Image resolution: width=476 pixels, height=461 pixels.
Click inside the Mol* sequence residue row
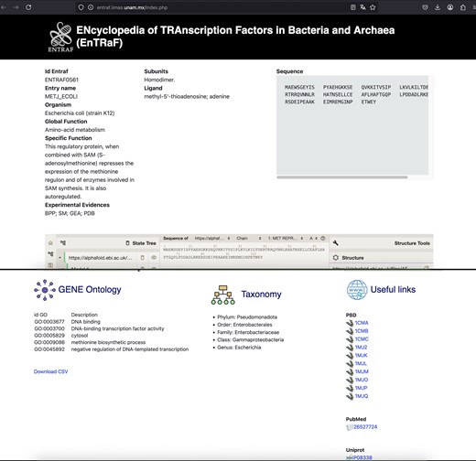(x=244, y=250)
